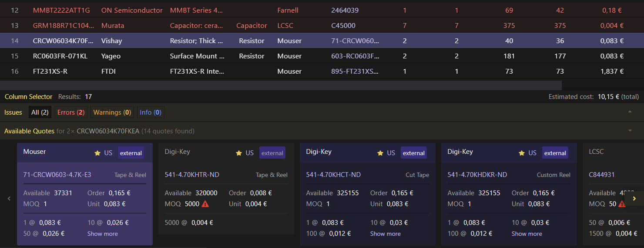Click the external badge on the 541-4.70KHDKR-ND card

coord(555,153)
